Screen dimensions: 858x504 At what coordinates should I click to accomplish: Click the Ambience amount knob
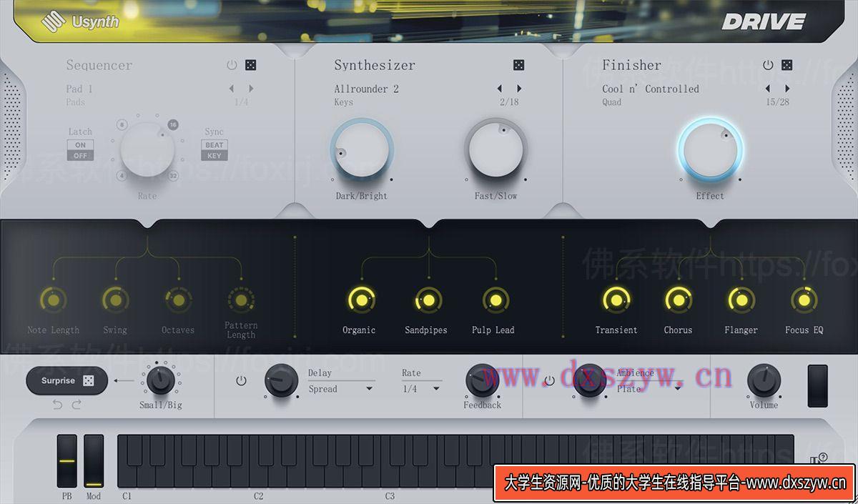590,380
